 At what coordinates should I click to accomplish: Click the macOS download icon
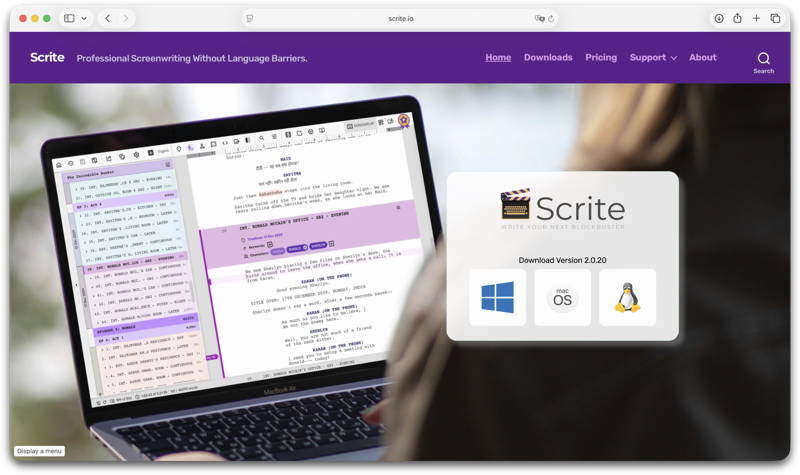coord(562,297)
